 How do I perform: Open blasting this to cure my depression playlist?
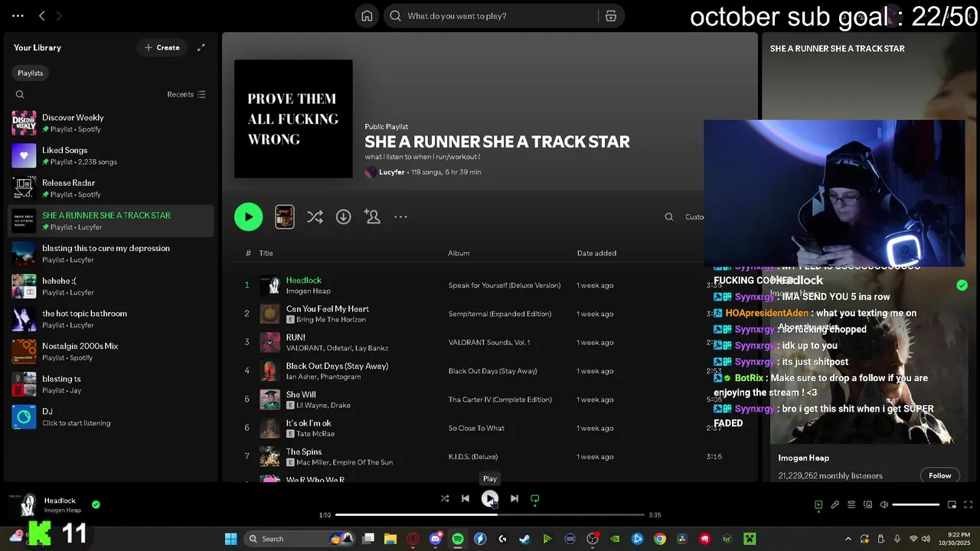(x=111, y=254)
